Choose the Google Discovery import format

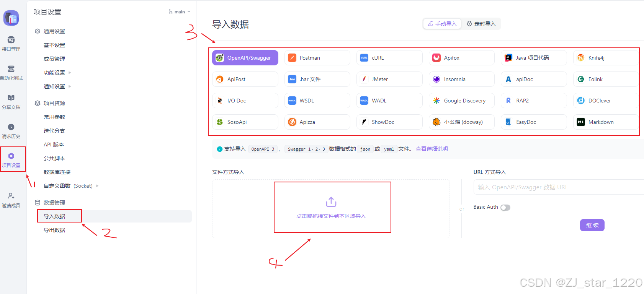(462, 101)
